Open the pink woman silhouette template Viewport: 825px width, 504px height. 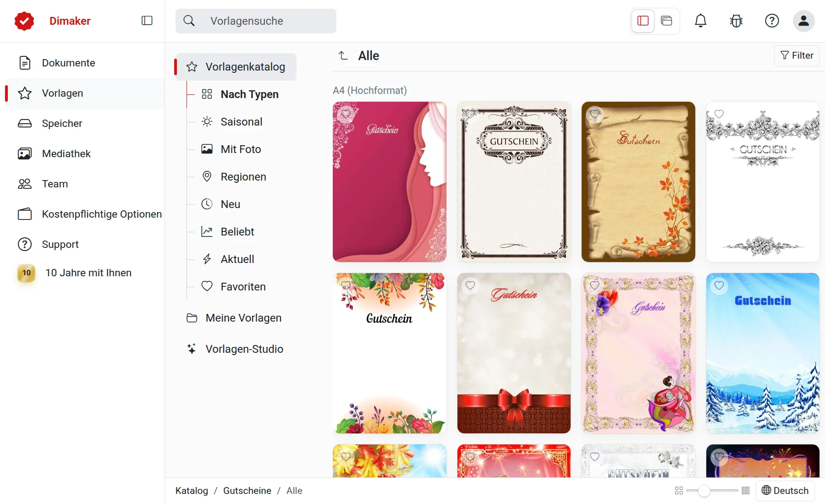[390, 182]
